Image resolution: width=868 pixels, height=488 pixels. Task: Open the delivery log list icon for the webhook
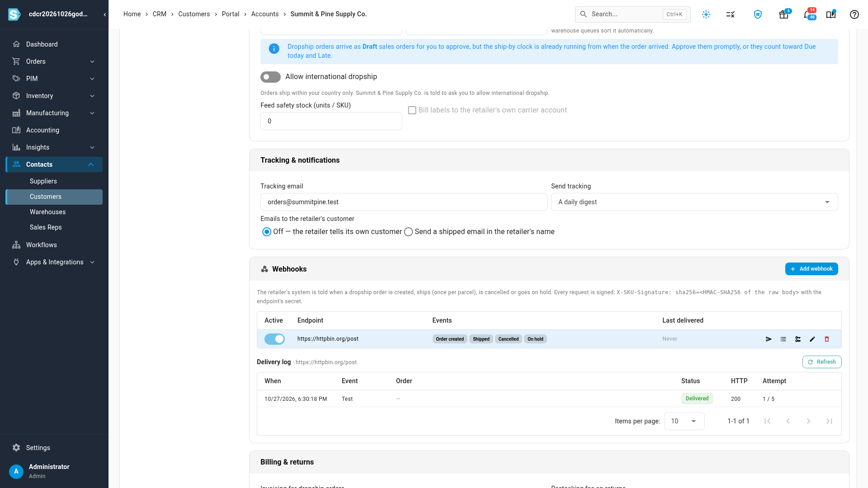click(783, 339)
